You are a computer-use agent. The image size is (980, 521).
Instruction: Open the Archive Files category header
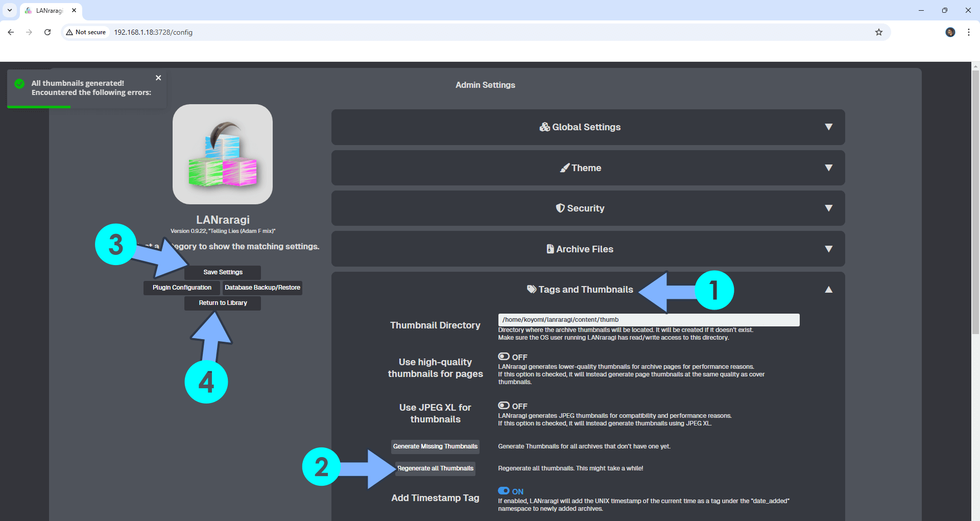coord(588,249)
